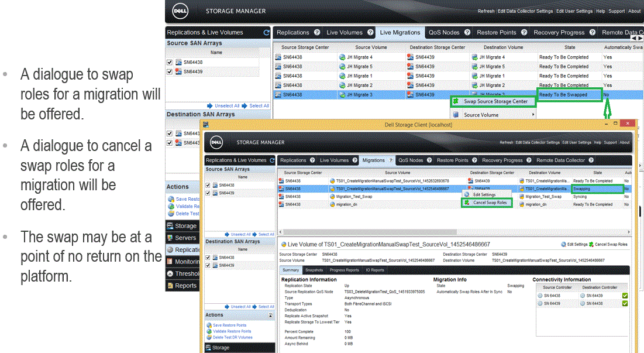Open help icon next to Replications tab in front window
The height and width of the screenshot is (353, 644).
point(312,160)
